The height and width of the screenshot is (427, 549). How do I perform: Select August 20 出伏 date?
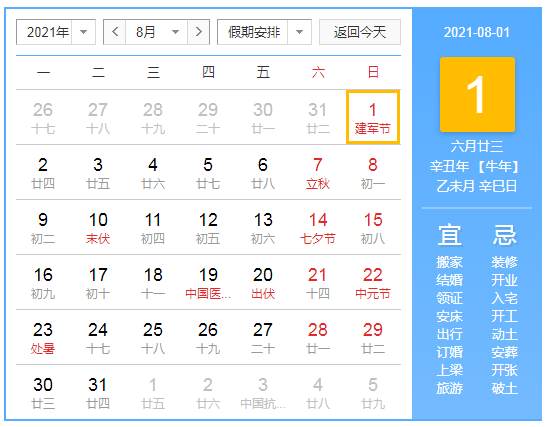pyautogui.click(x=263, y=282)
